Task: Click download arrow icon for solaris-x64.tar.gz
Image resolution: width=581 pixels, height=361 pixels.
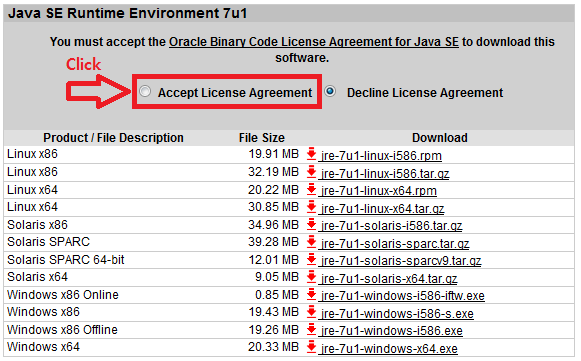Action: point(312,276)
